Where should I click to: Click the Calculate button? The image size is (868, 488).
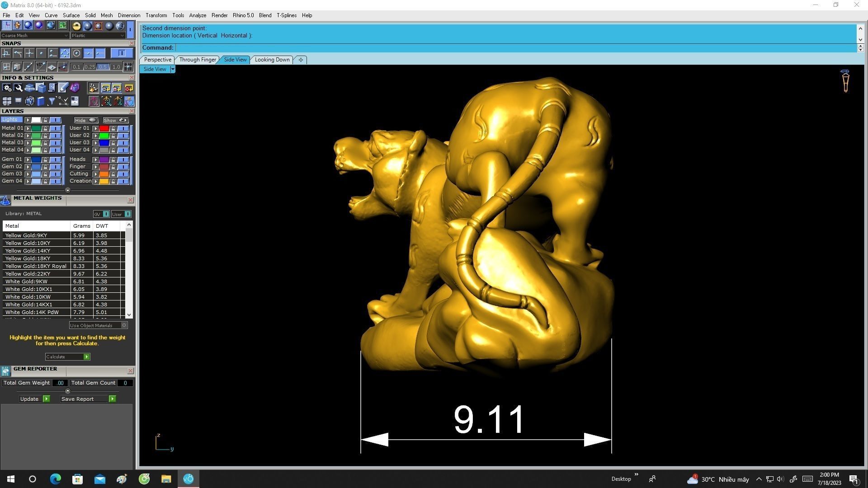(x=67, y=357)
